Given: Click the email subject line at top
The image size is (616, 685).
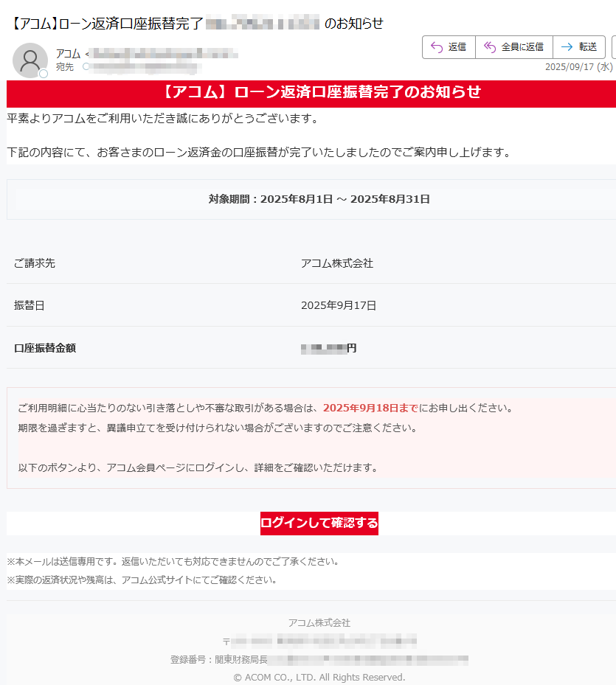Looking at the screenshot, I should point(197,23).
